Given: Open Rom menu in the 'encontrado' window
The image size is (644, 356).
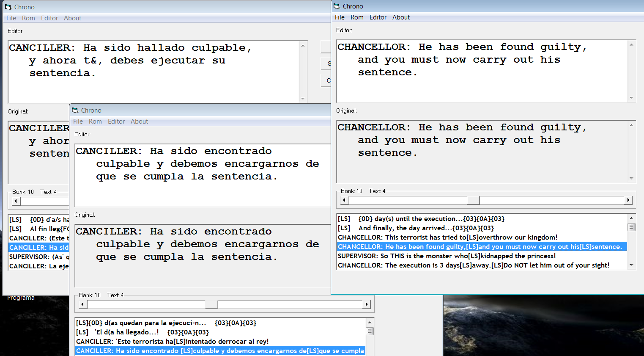Looking at the screenshot, I should 95,121.
